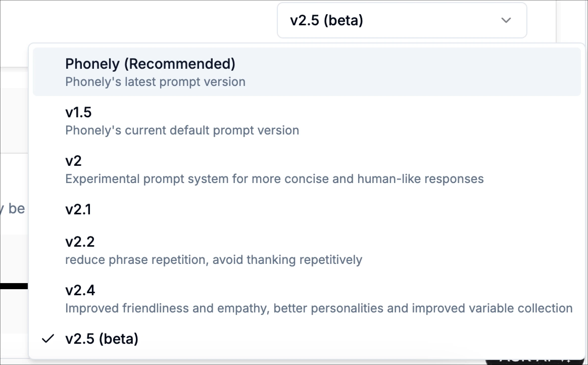
Task: Select the experimental v2 prompt system
Action: (73, 161)
